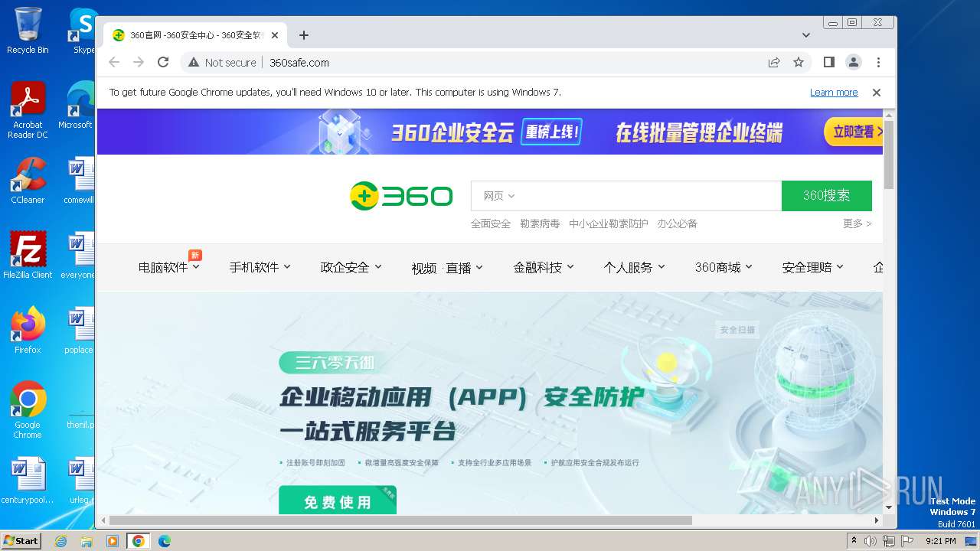Open CCleaner desktop icon

point(28,181)
